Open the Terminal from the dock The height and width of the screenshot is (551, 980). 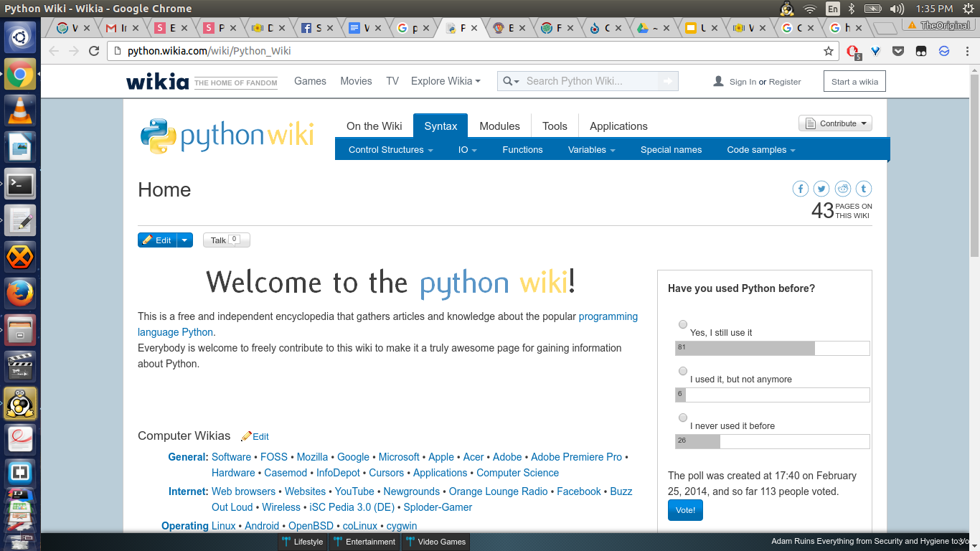pyautogui.click(x=20, y=184)
